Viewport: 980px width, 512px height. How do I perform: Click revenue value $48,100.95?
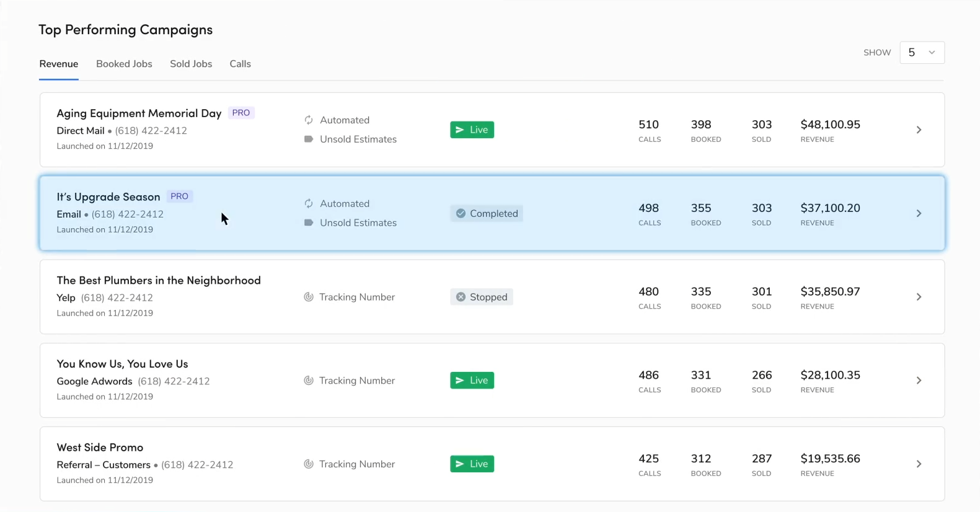(x=830, y=125)
